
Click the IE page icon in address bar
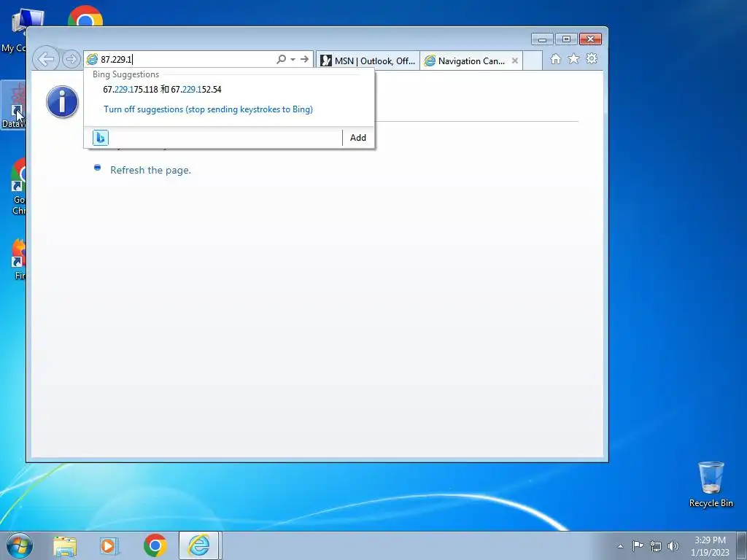coord(92,59)
